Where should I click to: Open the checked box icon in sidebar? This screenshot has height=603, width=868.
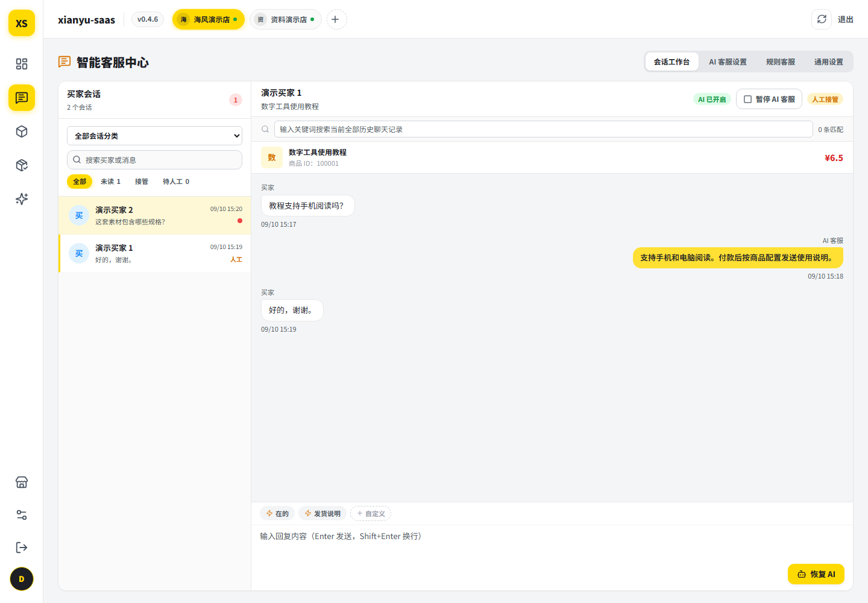click(x=22, y=165)
